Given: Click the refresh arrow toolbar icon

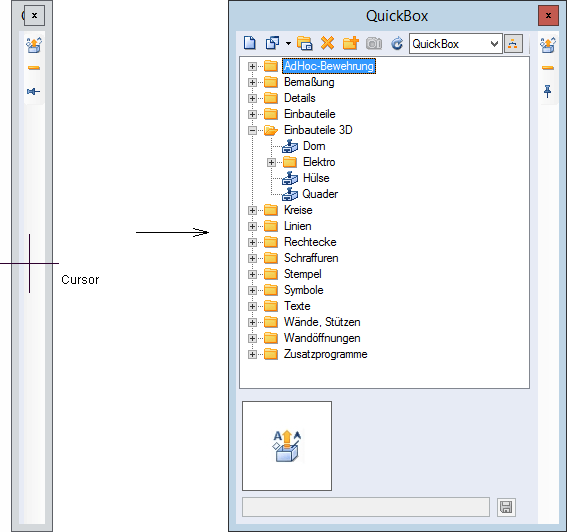Looking at the screenshot, I should pyautogui.click(x=397, y=43).
